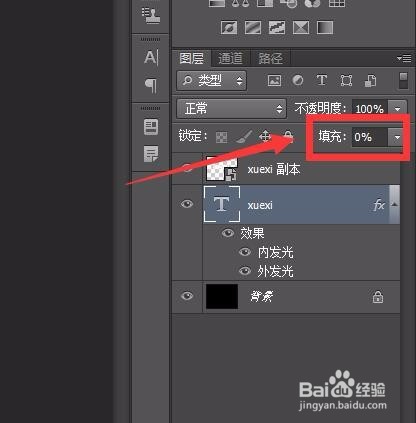Screen dimensions: 416x423
Task: Toggle layer filtering switch on the filter row
Action: (403, 81)
